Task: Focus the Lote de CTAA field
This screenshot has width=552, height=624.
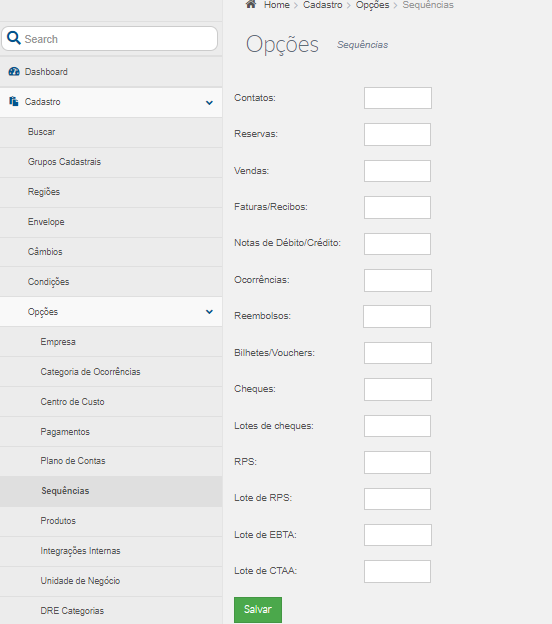Action: pos(397,571)
